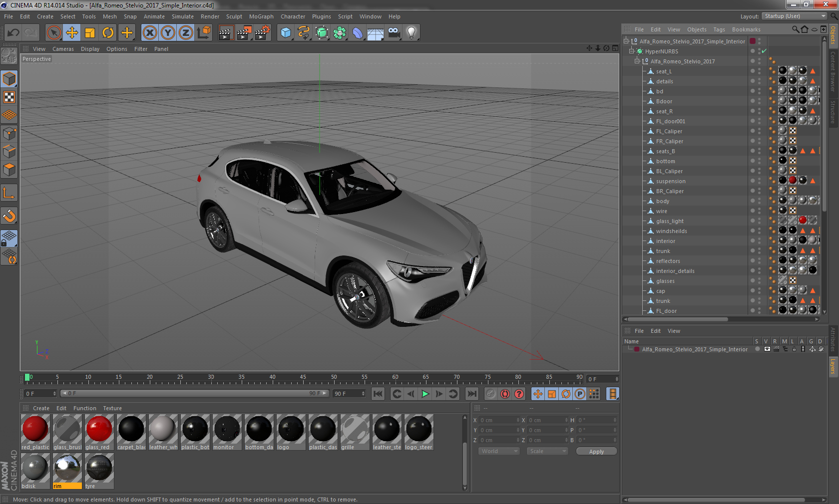
Task: Toggle layer Solo icon for Alfa_Romeo layer
Action: click(757, 349)
